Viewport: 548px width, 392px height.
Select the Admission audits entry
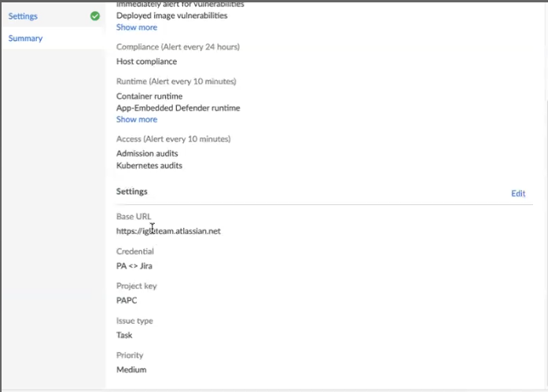click(147, 153)
